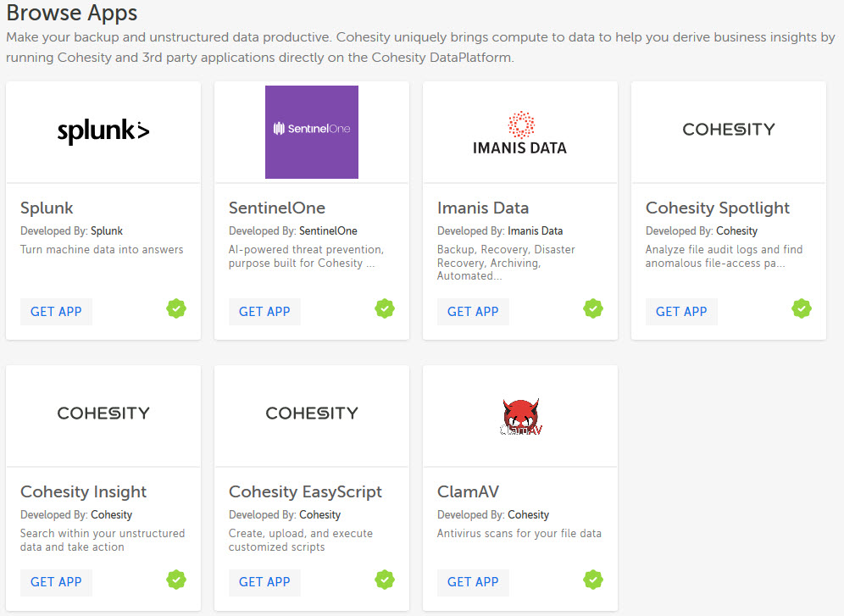
Task: Click the green verified badge on the Cohesity Insight card
Action: (176, 580)
